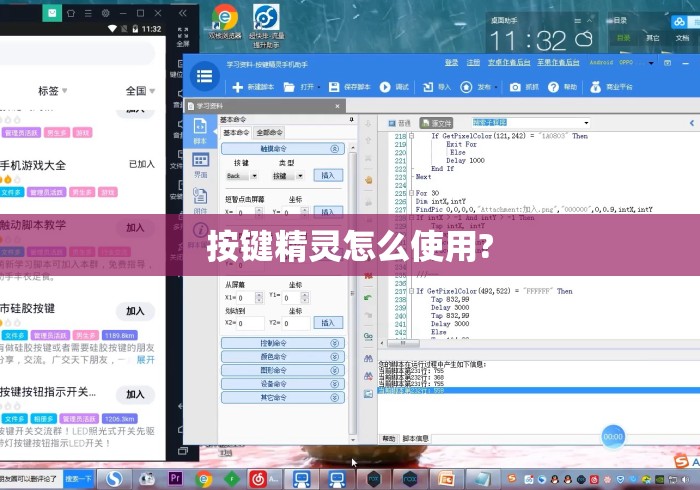700x490 pixels.
Task: Open the 抓抓 camera capture tool
Action: (515, 87)
